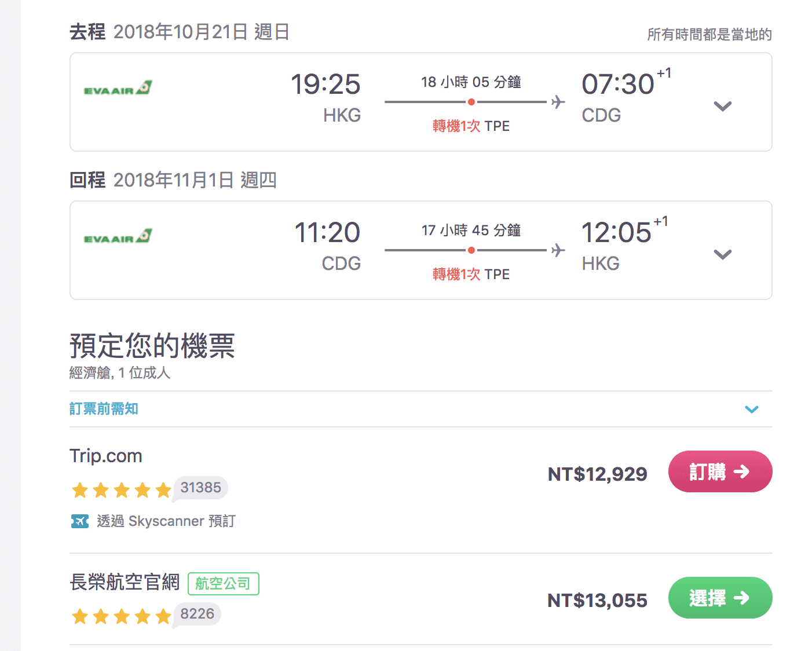Click the 航空公司 tag label
This screenshot has width=812, height=651.
tap(223, 584)
